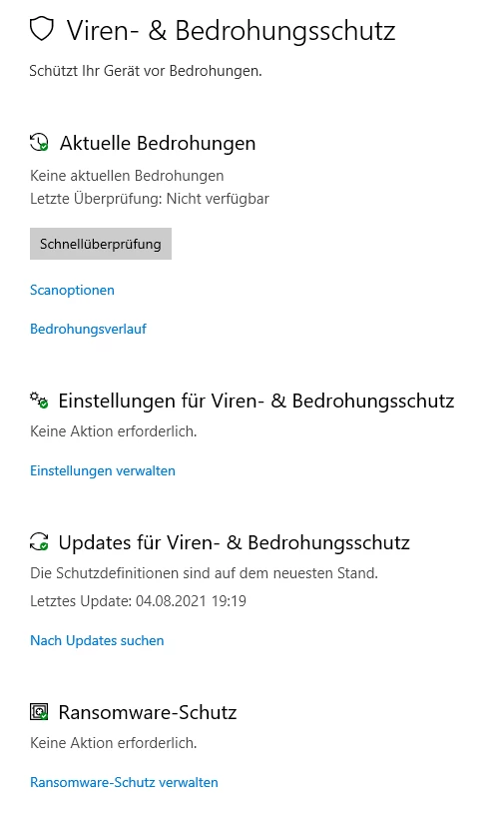Start the Schnellüberprüfung scan
The image size is (504, 818).
(x=101, y=244)
